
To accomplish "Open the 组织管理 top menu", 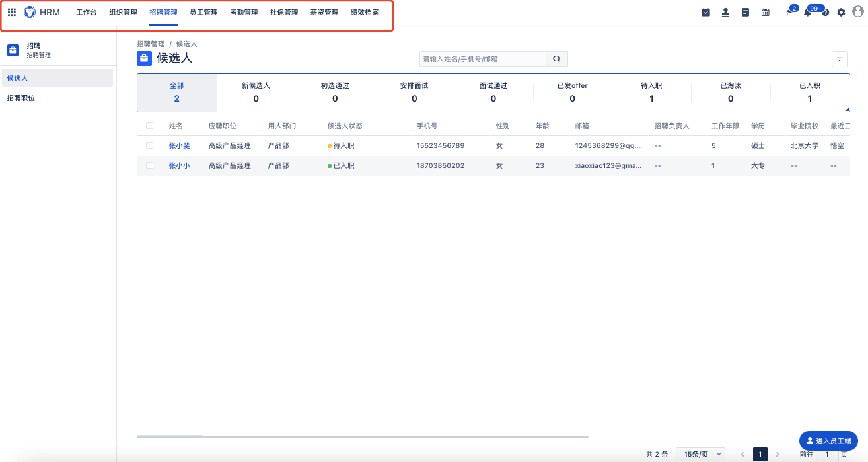I will [x=123, y=12].
